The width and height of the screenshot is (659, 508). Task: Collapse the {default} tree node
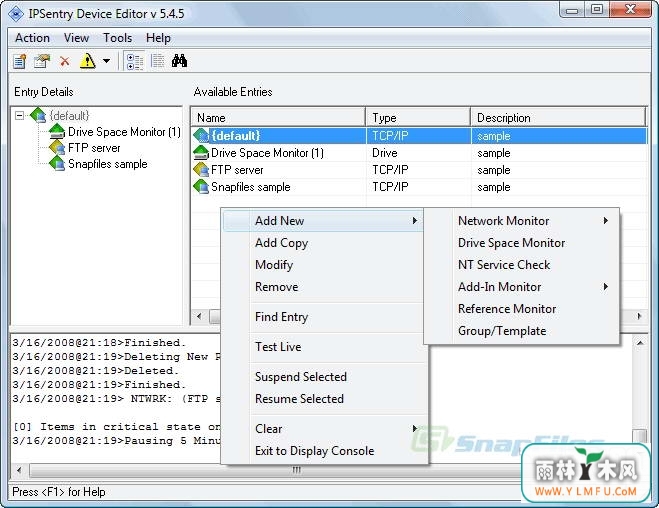click(x=19, y=115)
